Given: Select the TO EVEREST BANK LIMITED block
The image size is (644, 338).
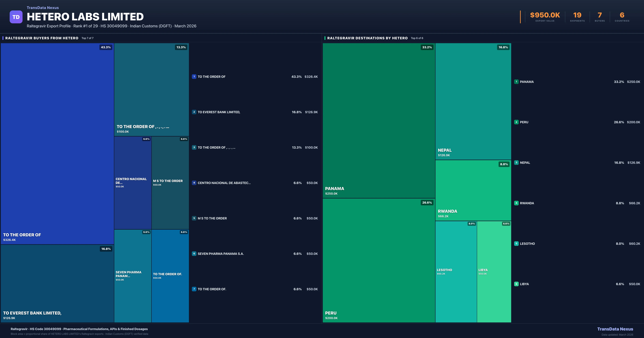Looking at the screenshot, I should pyautogui.click(x=57, y=283).
